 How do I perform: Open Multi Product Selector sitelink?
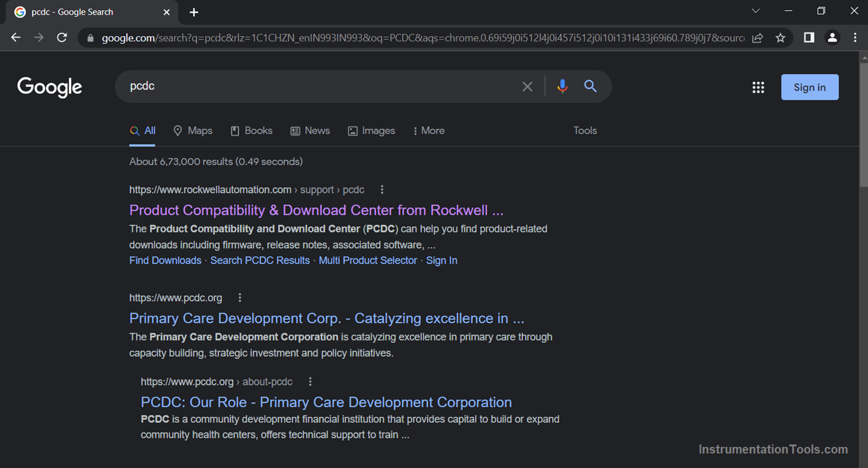tap(368, 261)
